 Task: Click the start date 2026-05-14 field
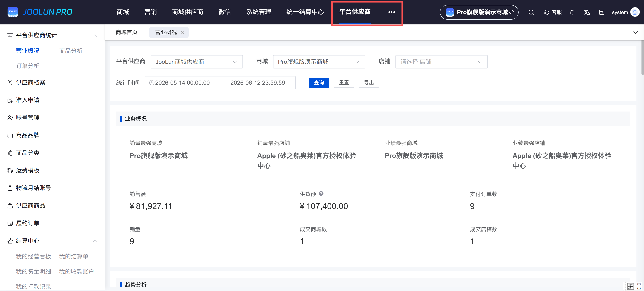(182, 83)
